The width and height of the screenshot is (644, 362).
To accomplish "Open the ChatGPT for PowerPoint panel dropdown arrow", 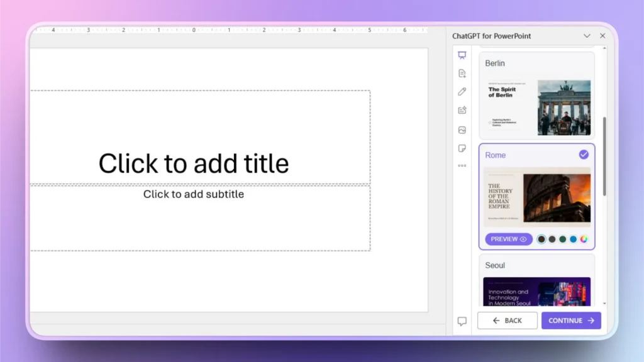I will tap(587, 36).
